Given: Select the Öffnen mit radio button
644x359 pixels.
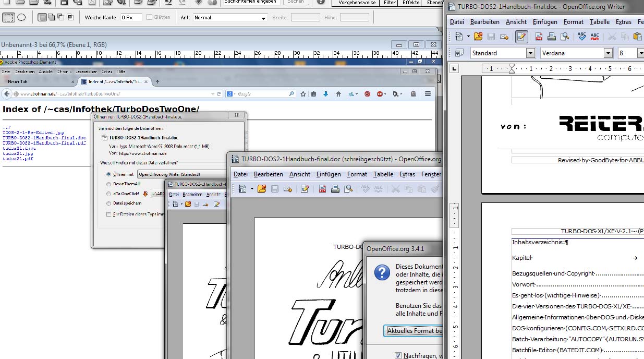Looking at the screenshot, I should point(108,174).
